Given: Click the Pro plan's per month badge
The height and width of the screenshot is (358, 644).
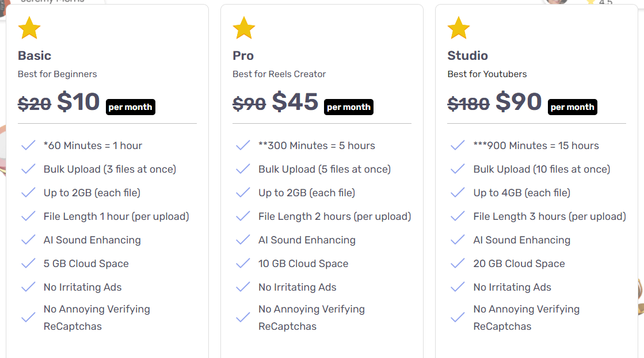Looking at the screenshot, I should click(349, 107).
